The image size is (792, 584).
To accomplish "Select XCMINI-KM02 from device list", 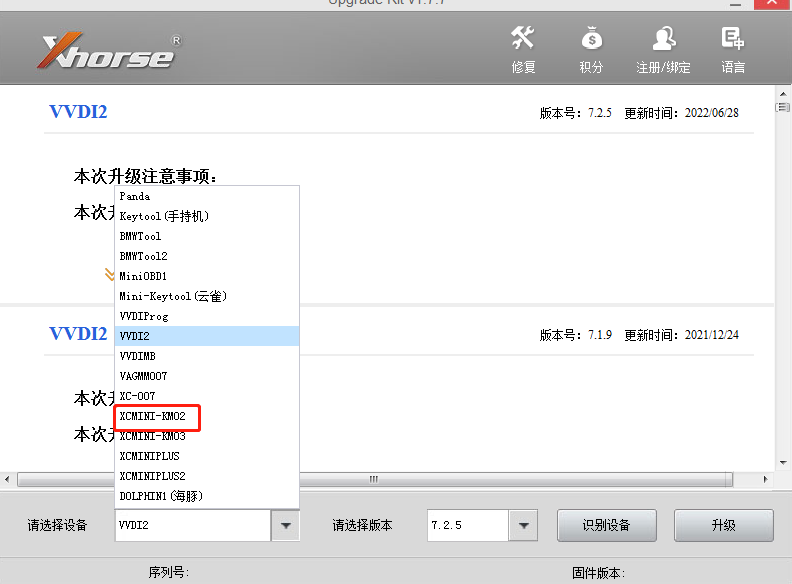I will (x=207, y=416).
